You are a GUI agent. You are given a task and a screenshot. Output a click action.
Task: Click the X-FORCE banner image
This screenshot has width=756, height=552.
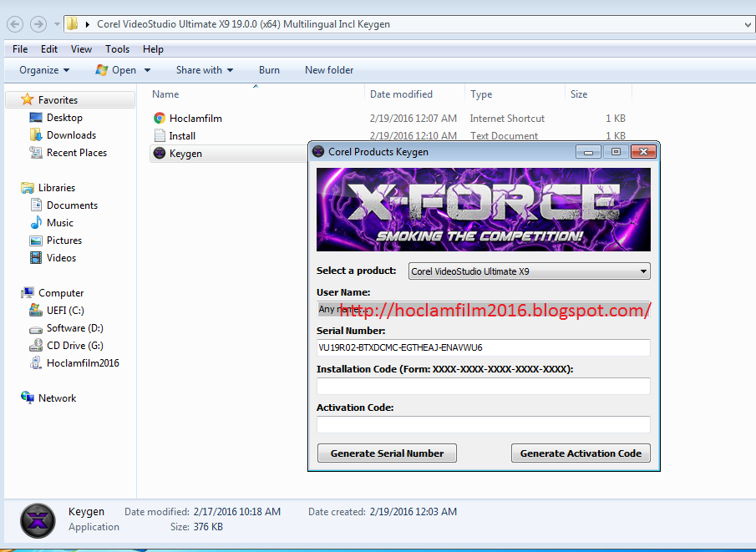coord(484,210)
